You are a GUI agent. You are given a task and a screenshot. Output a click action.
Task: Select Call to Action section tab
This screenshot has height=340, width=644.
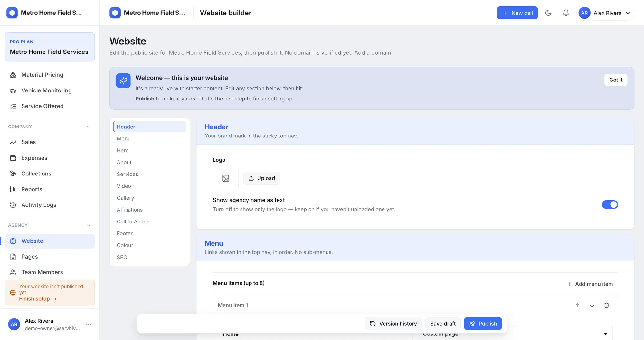point(150,222)
